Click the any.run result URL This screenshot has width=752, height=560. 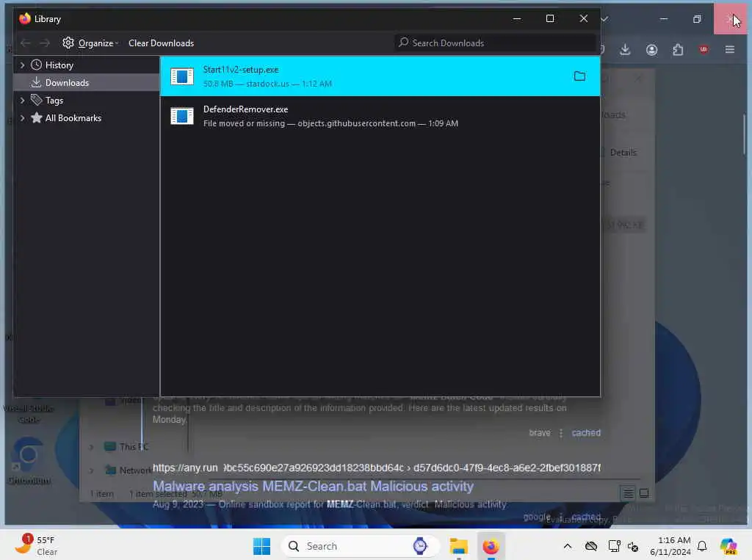377,468
